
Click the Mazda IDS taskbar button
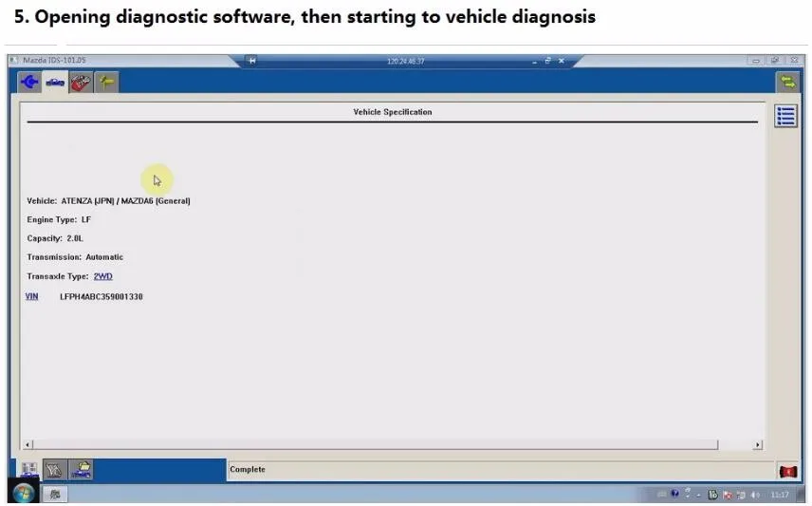pos(54,494)
